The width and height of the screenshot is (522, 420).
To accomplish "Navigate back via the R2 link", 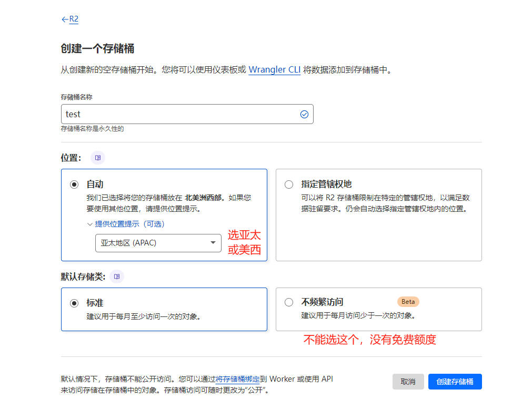I will click(73, 19).
